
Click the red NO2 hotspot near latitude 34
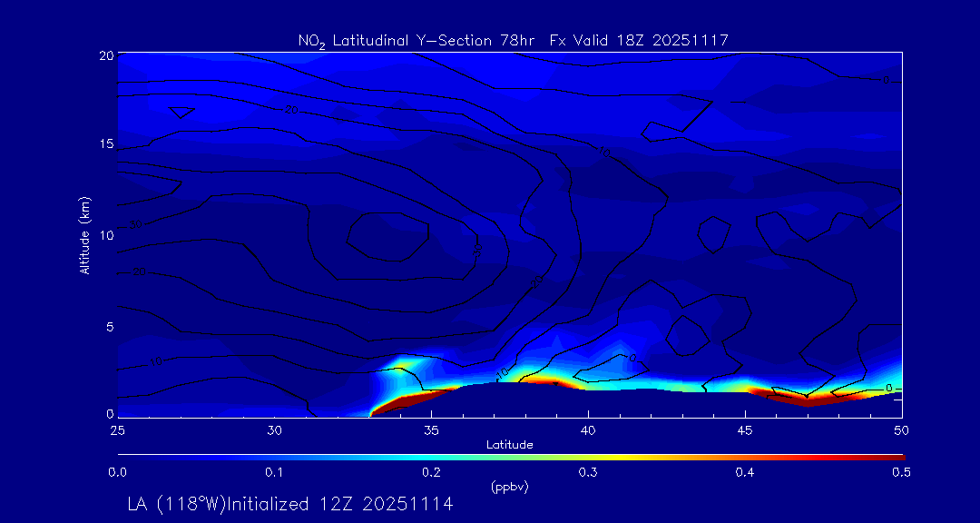tap(407, 401)
